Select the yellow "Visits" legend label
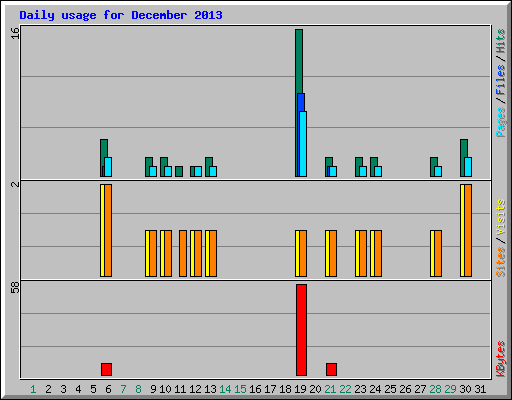This screenshot has height=400, width=512. click(x=500, y=218)
